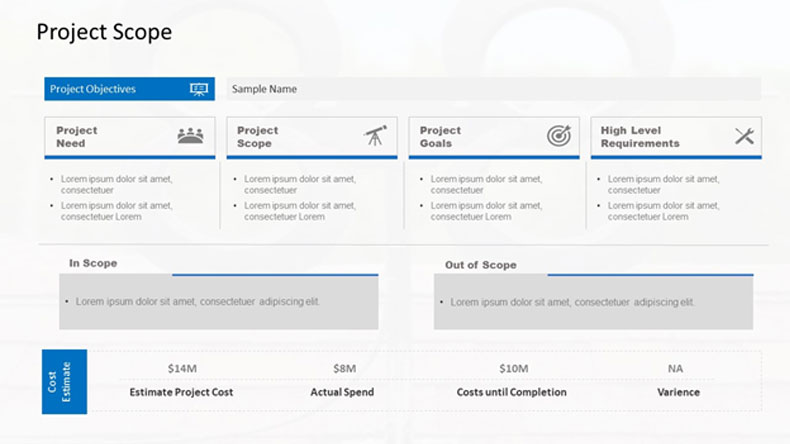Select the Out of Scope section label
The height and width of the screenshot is (444, 790).
pyautogui.click(x=481, y=265)
